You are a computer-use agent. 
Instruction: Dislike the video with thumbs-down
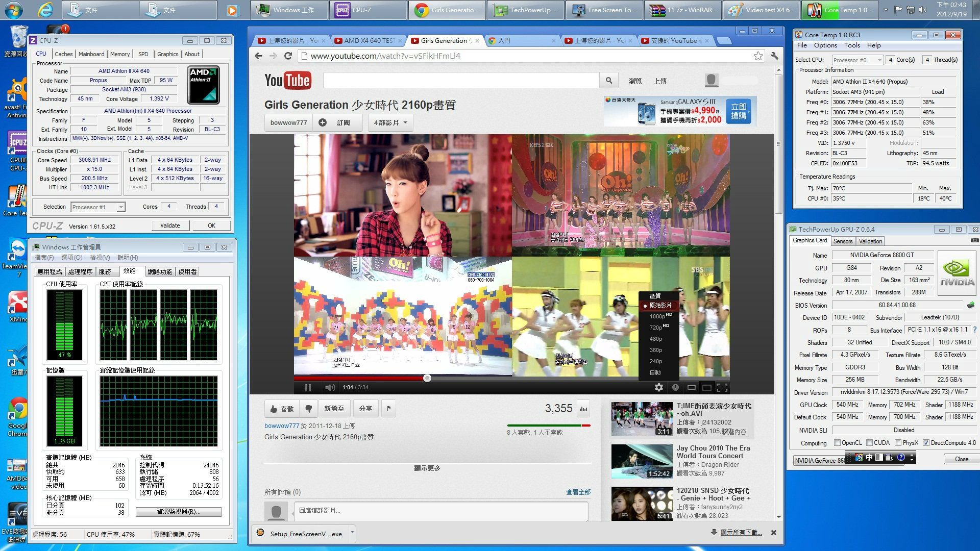308,409
